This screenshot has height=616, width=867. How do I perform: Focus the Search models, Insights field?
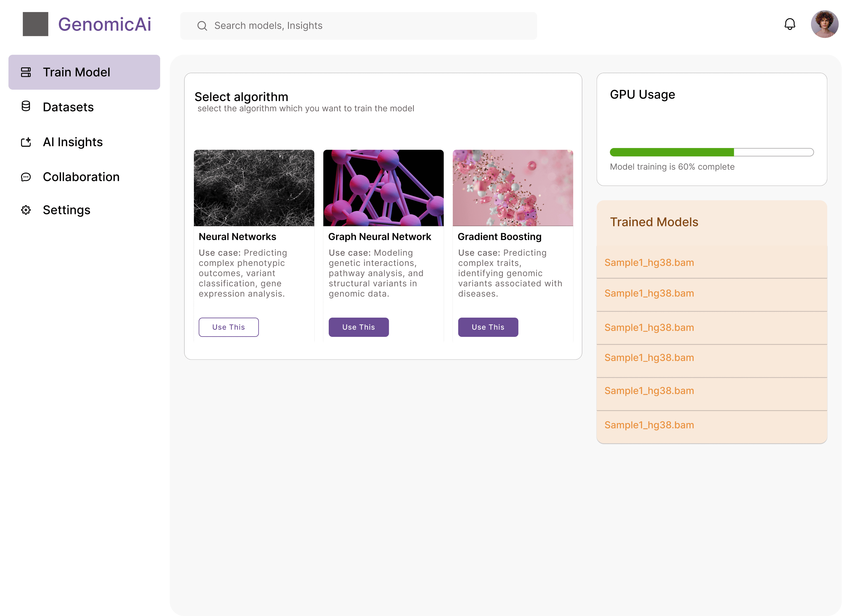[x=364, y=26]
